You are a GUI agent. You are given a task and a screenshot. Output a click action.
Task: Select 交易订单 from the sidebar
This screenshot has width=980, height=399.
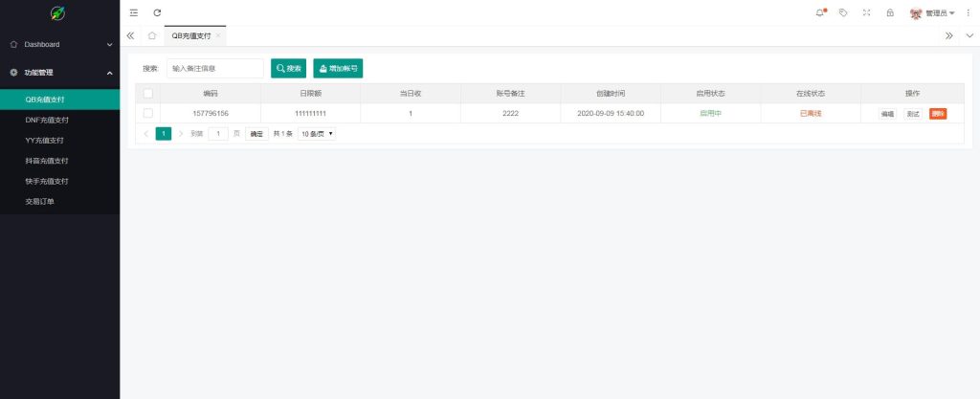pos(39,201)
